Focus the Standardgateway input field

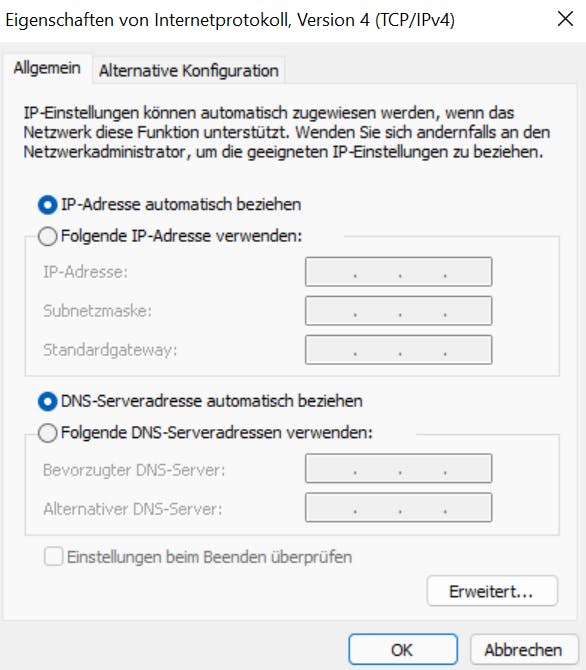pos(398,350)
